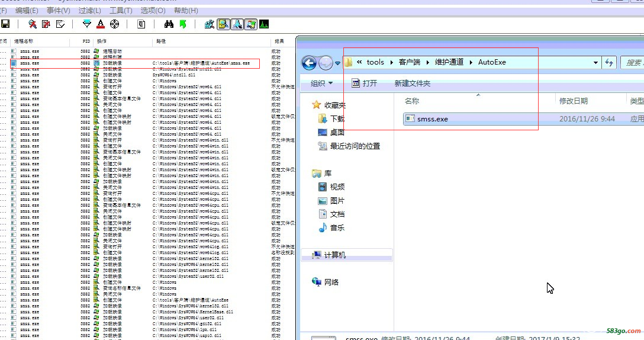
Task: Open the 视频 library
Action: click(x=331, y=187)
